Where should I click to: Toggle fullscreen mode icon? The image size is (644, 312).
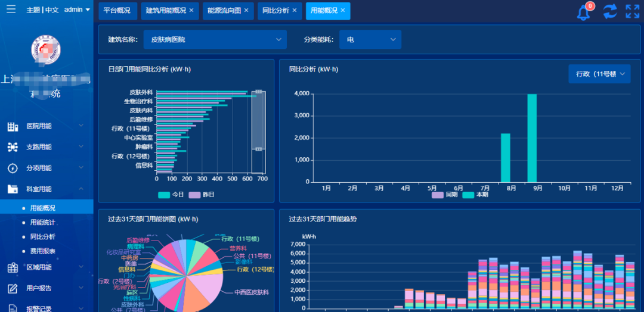pos(632,11)
